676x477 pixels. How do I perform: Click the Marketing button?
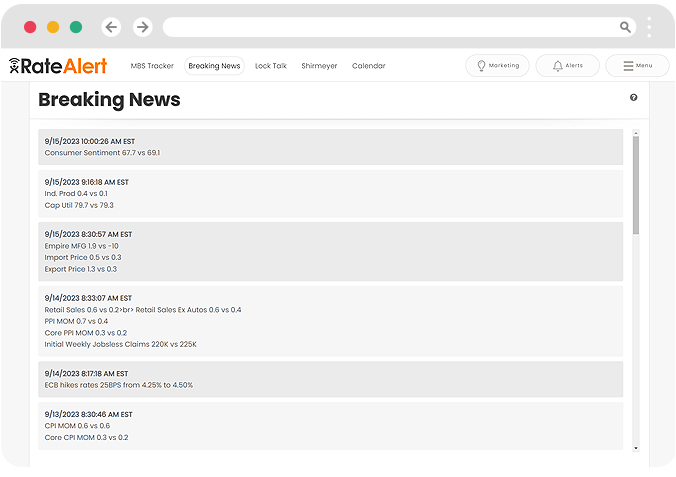(x=498, y=66)
